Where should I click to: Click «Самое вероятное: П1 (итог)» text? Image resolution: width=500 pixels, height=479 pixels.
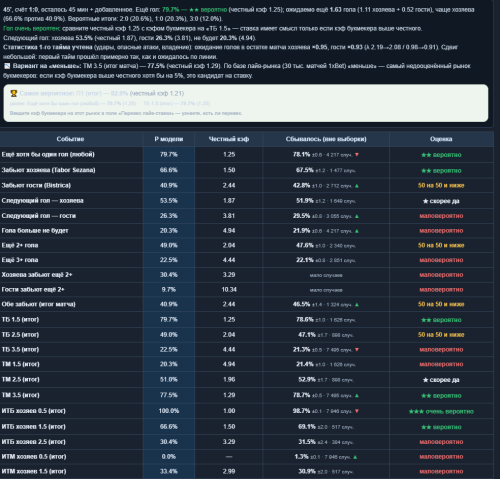pyautogui.click(x=60, y=93)
